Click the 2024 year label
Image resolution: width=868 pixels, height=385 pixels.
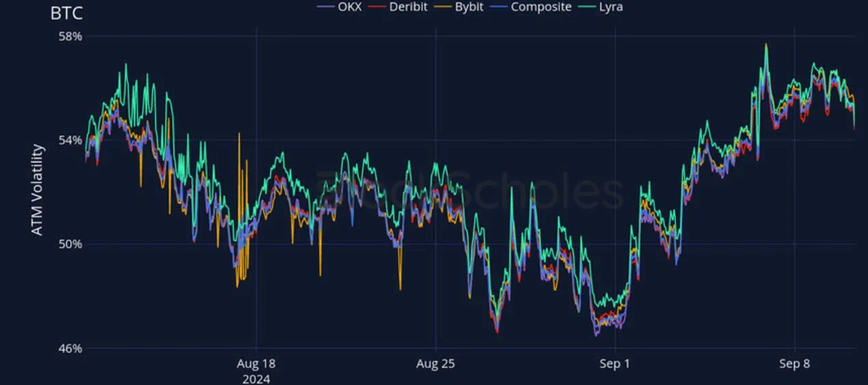[256, 379]
